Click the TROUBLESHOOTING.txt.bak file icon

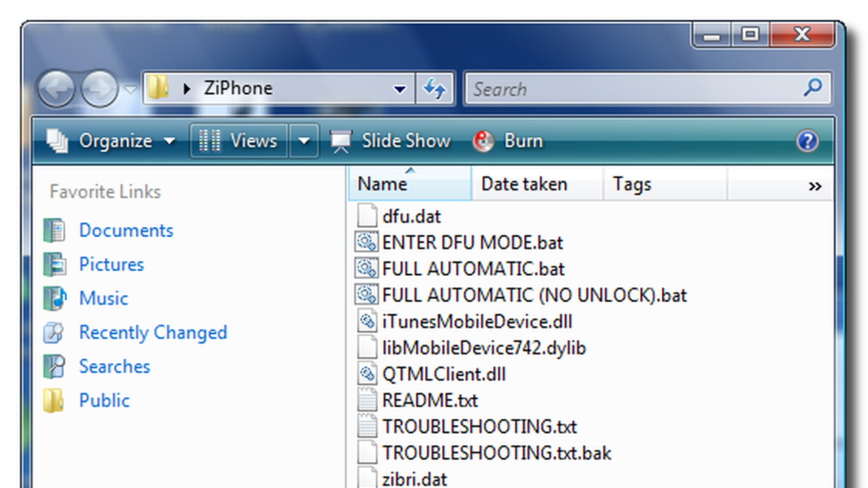pyautogui.click(x=367, y=453)
